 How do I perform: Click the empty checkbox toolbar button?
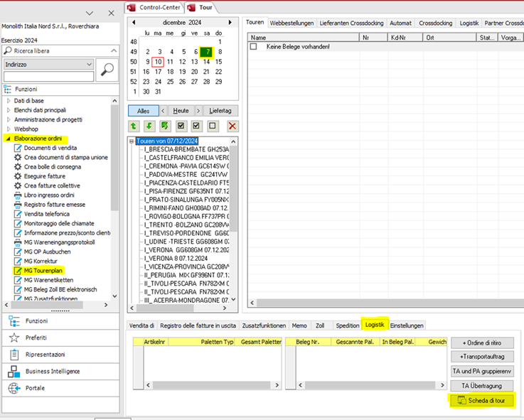213,126
